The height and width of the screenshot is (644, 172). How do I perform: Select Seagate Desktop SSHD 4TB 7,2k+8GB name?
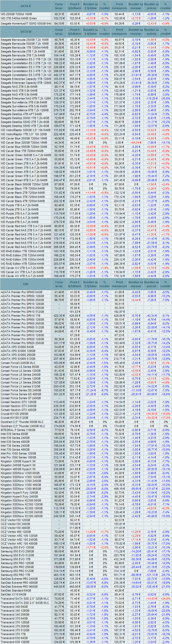coord(25,126)
